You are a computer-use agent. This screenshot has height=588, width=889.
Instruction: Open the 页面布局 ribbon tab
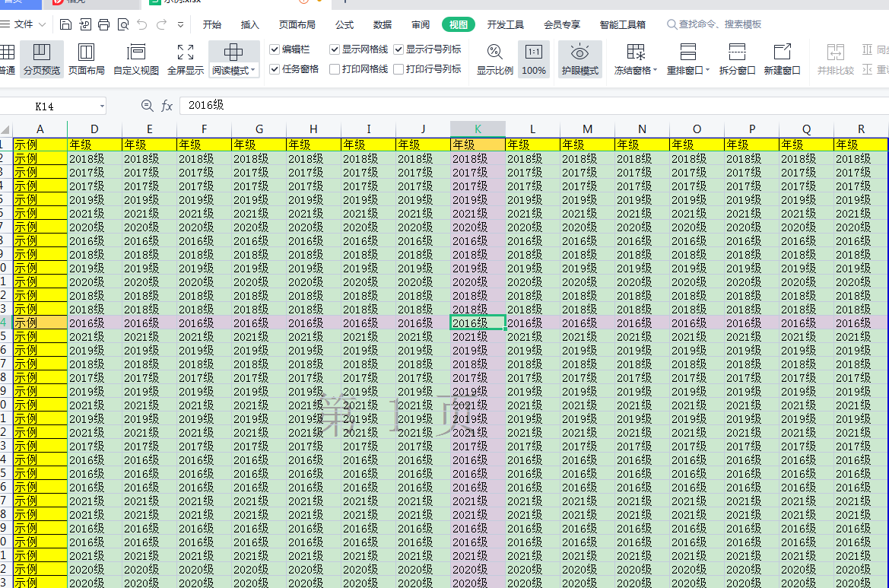point(297,24)
